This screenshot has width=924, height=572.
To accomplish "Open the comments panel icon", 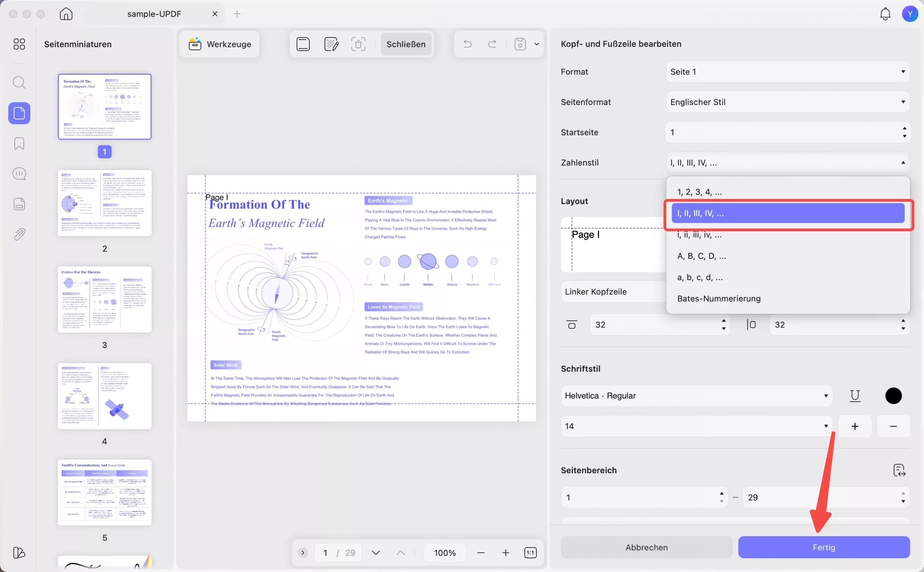I will coord(19,173).
